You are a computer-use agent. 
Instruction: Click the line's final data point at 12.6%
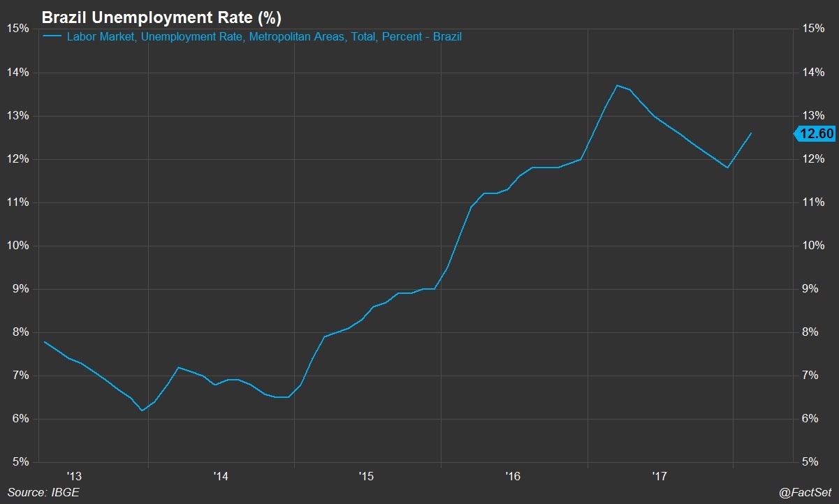pos(751,133)
